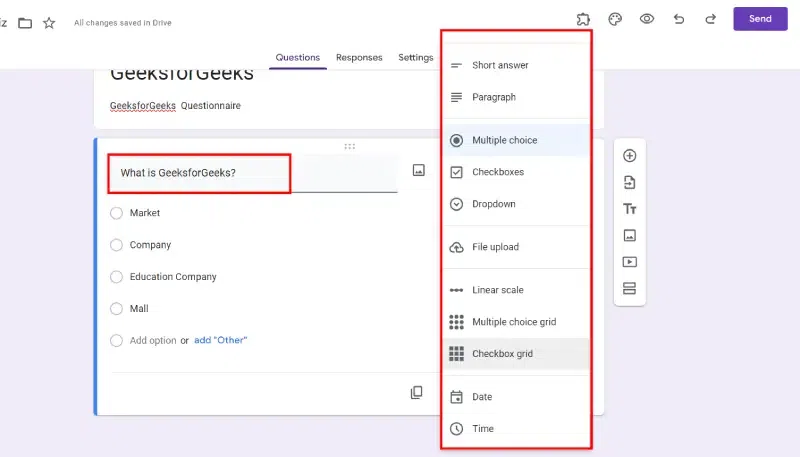Open the Settings tab
Image resolution: width=800 pixels, height=457 pixels.
point(415,58)
